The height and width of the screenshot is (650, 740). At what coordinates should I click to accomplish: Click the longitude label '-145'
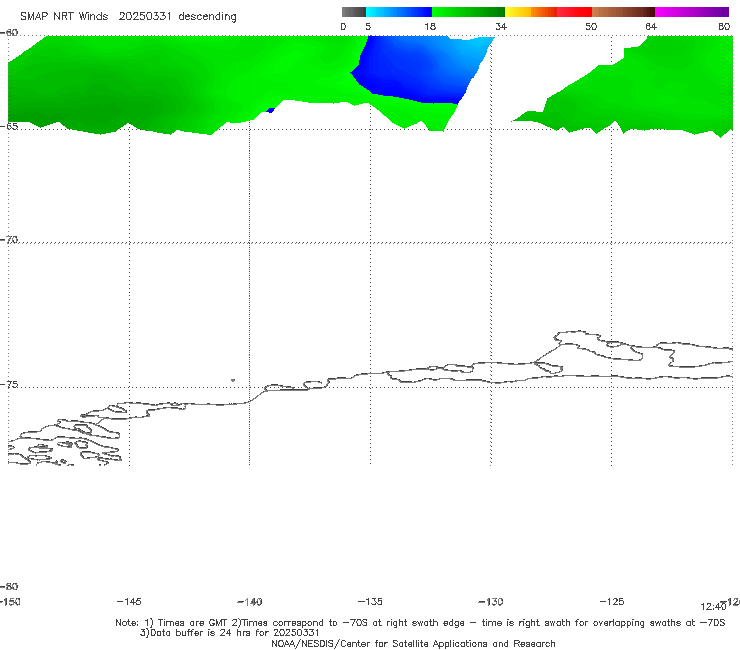pos(129,601)
